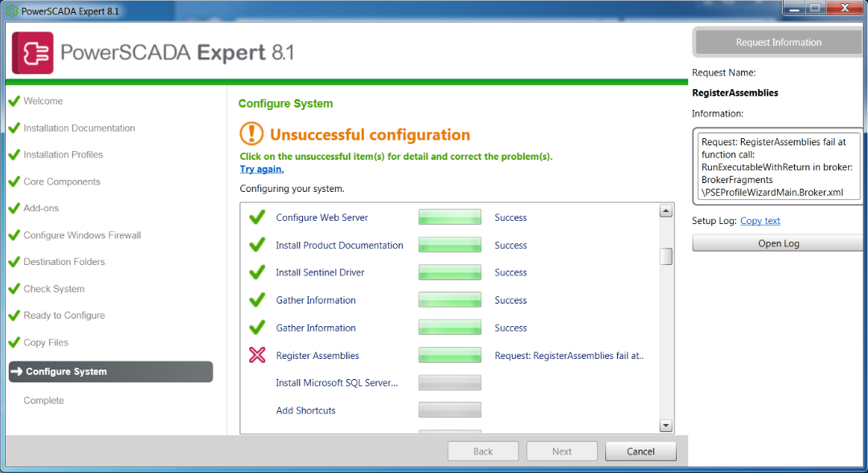The height and width of the screenshot is (473, 868).
Task: Click the checkmark next to Welcome step
Action: point(14,100)
